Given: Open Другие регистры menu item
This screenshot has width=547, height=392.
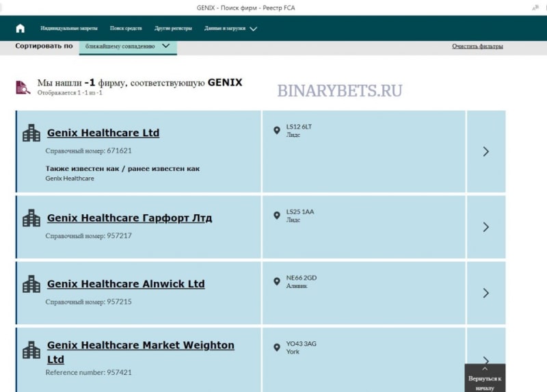Looking at the screenshot, I should click(173, 28).
